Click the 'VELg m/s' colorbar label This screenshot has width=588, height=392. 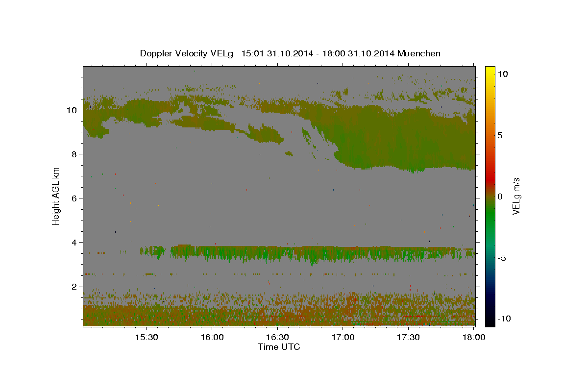[x=516, y=196]
